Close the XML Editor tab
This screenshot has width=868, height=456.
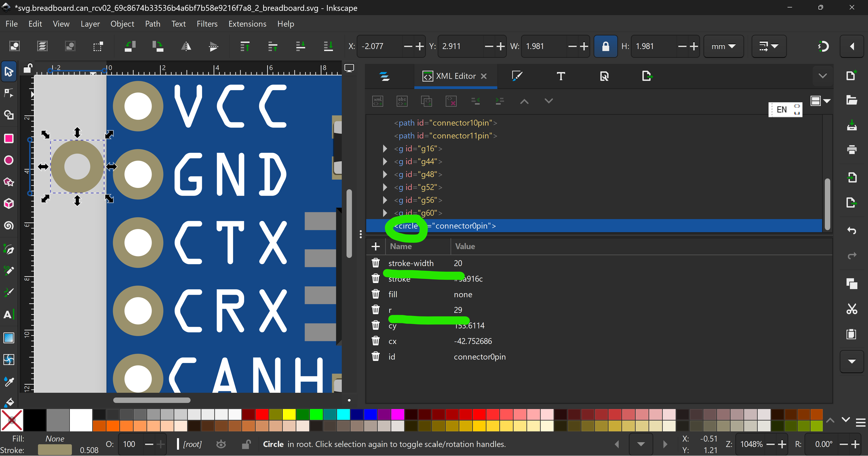click(x=484, y=76)
